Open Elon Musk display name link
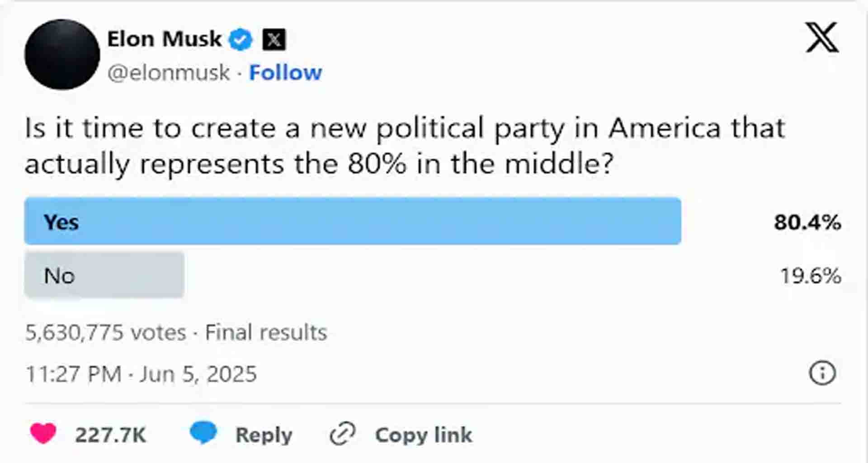This screenshot has height=463, width=868. click(164, 39)
